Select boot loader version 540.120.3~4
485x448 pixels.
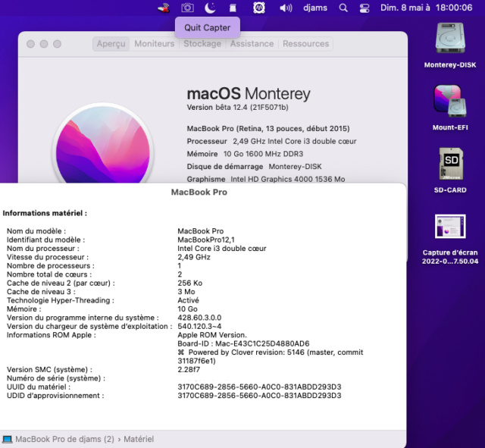199,327
